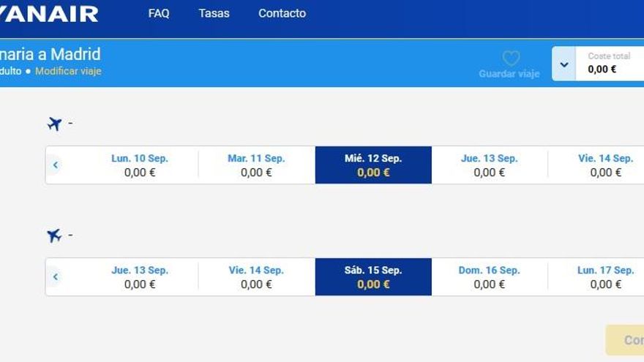Click the Guardar viaje label
The image size is (644, 362).
pyautogui.click(x=509, y=74)
